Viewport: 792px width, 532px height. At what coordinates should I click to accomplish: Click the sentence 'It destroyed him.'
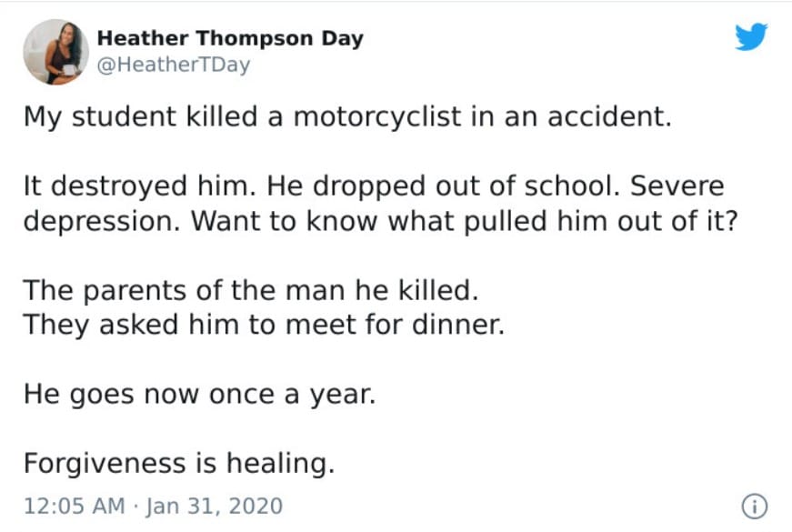(140, 186)
